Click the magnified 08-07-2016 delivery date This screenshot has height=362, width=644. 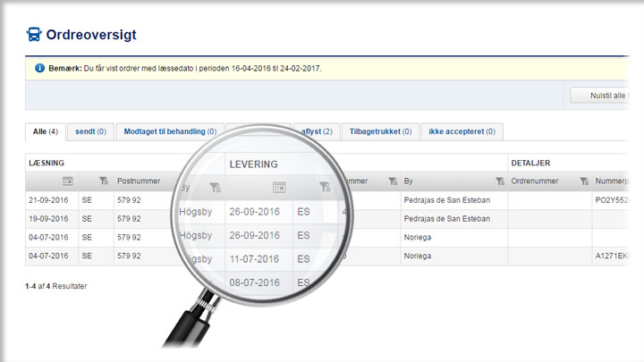point(254,282)
